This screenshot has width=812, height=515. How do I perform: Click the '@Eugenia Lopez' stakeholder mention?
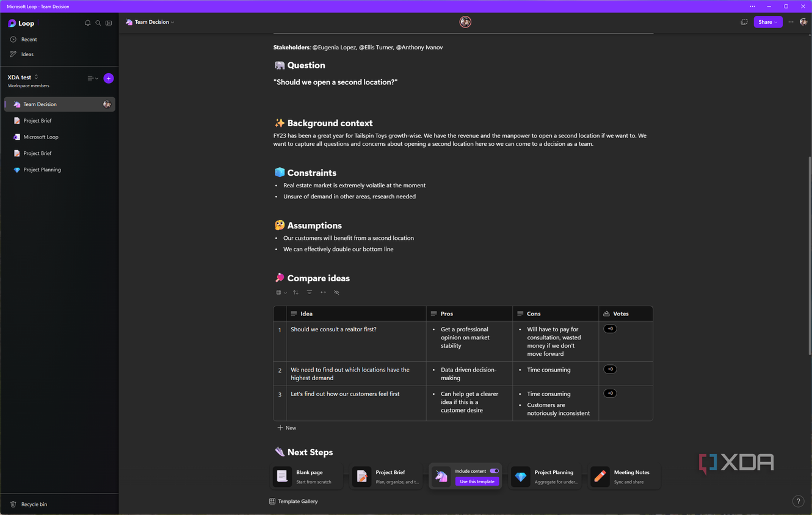333,47
